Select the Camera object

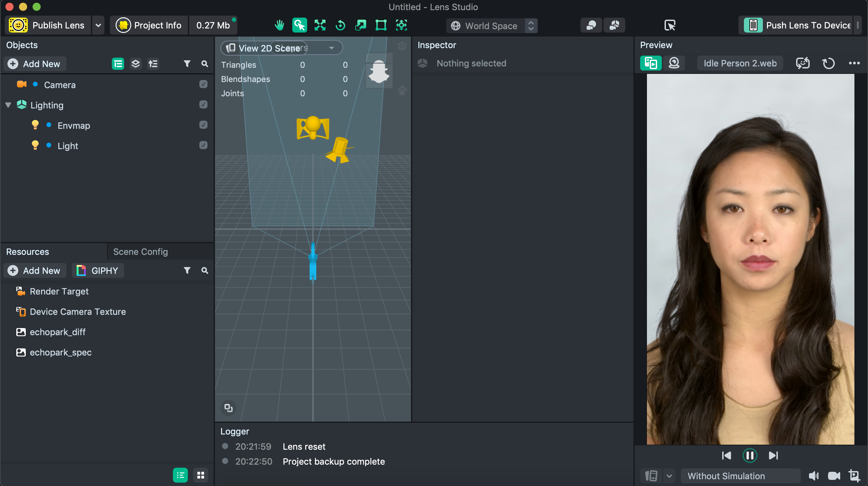tap(60, 85)
